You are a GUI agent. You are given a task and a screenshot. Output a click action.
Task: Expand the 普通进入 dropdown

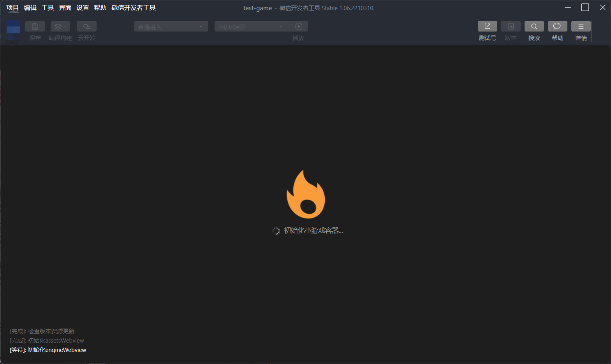coord(171,26)
